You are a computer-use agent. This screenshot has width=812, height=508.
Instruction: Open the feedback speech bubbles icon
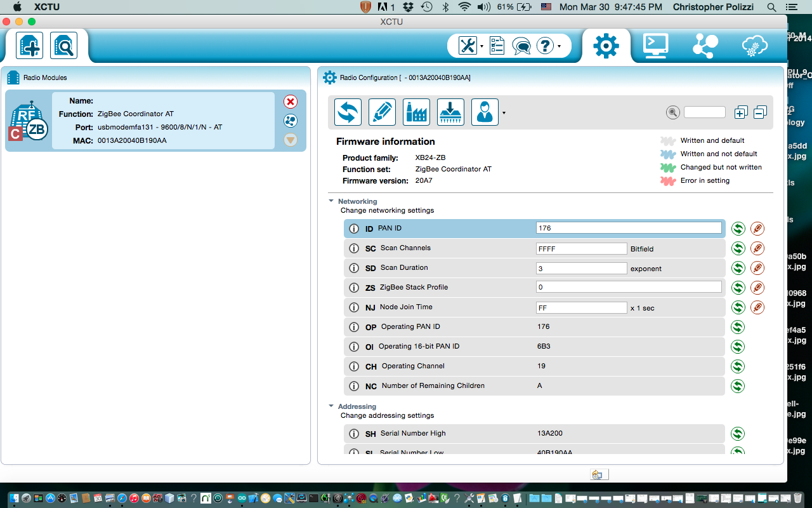tap(521, 46)
